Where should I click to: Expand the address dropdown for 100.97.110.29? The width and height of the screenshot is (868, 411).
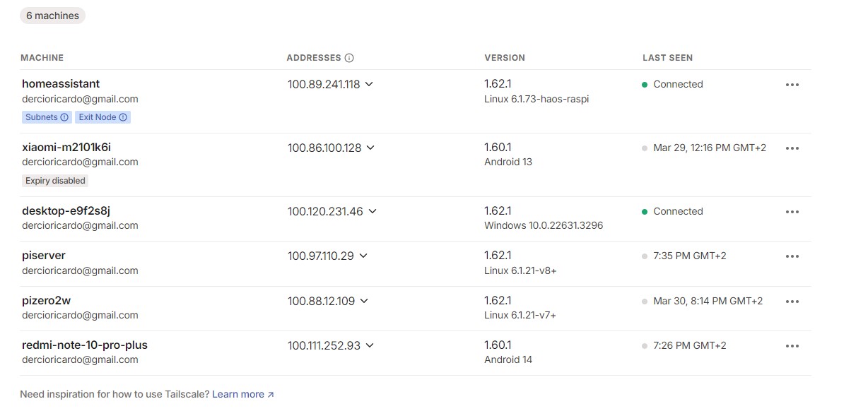(363, 256)
